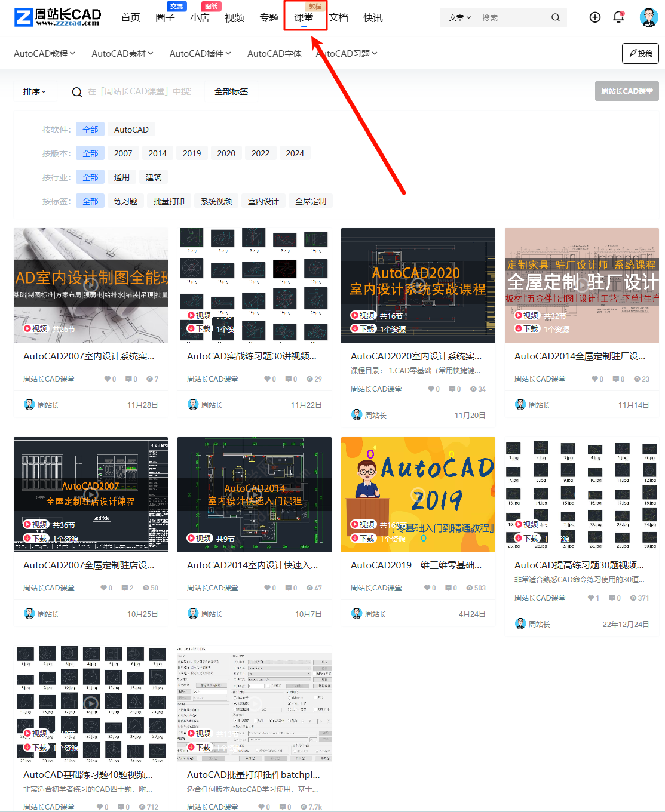The image size is (665, 812).
Task: Click comment icon on AutoCAD2007全屋定制驻店 card
Action: [124, 588]
